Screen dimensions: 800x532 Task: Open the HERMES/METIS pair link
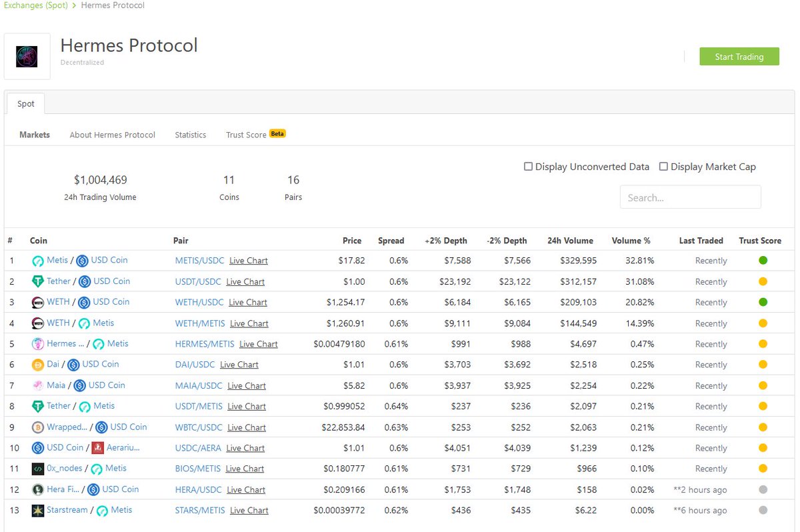[x=205, y=344]
